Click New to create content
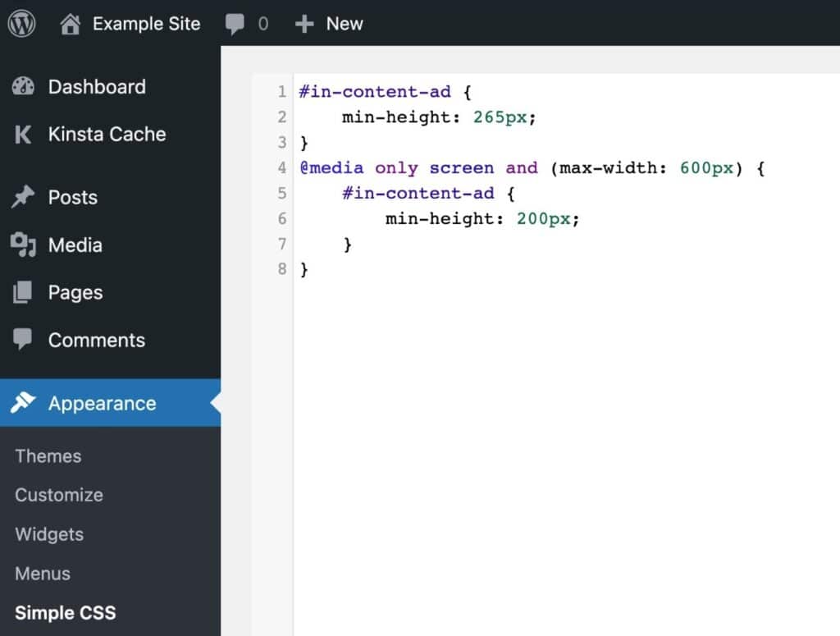 tap(345, 23)
